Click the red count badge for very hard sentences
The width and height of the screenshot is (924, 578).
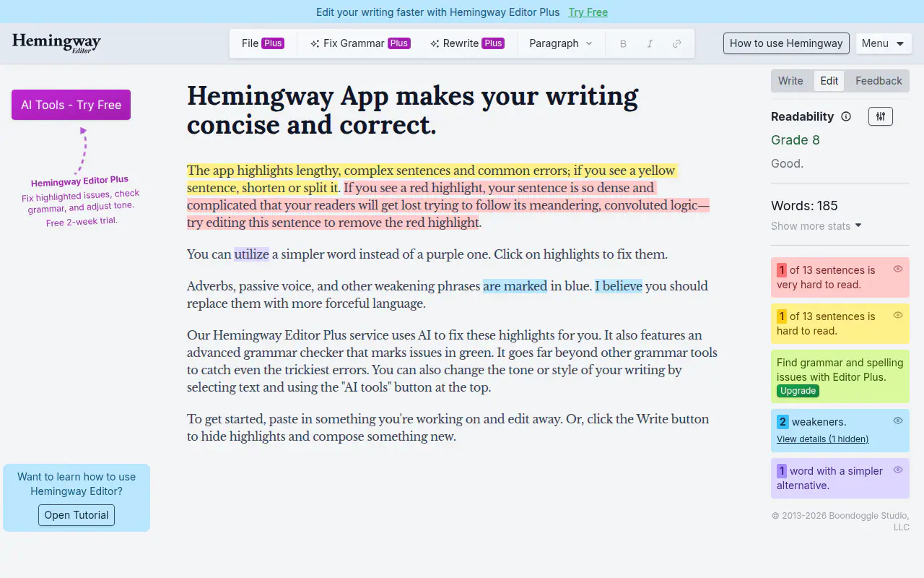[x=782, y=270]
